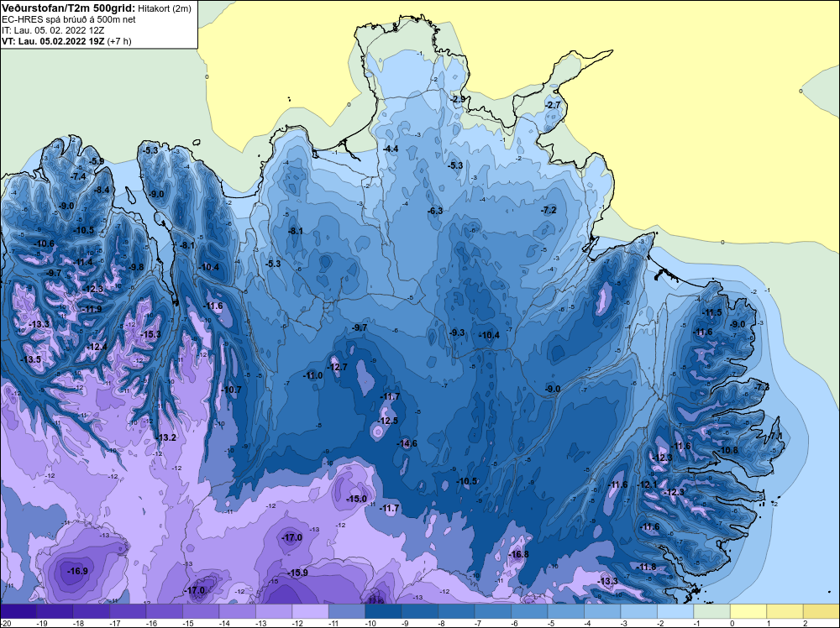Click the temperature value "-16.9" on the map

77,571
